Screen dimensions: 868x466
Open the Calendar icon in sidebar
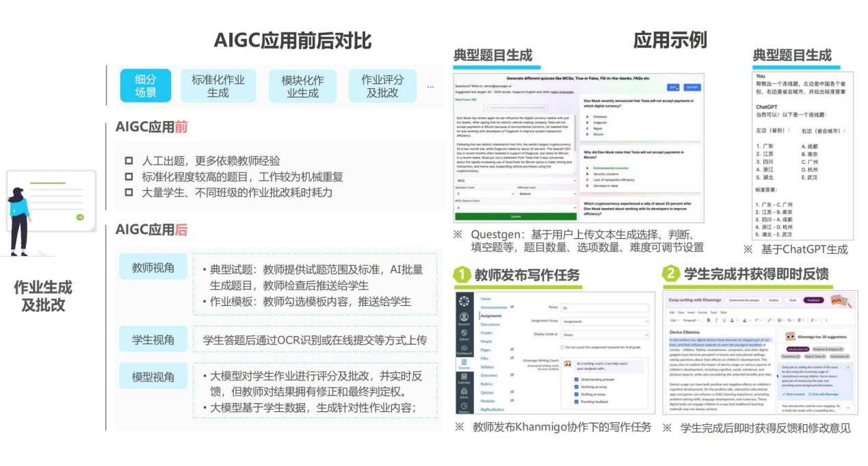464,380
